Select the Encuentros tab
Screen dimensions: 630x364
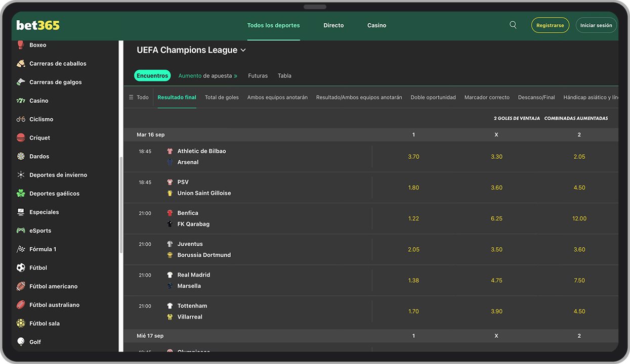coord(152,76)
